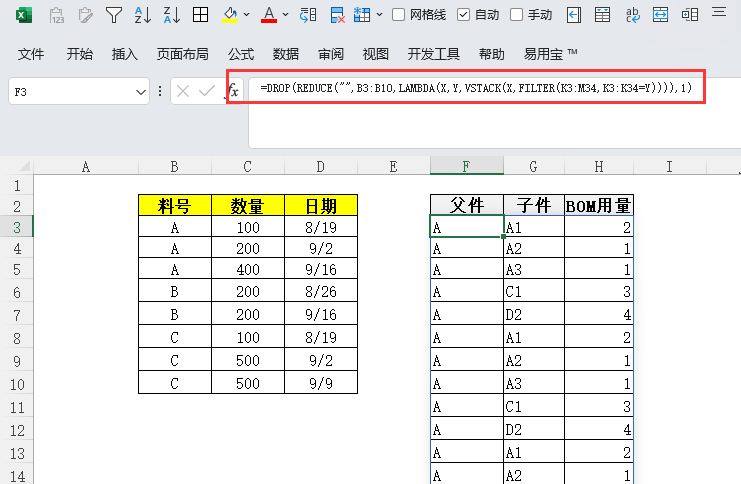Select active cell F3 containing A

point(467,226)
